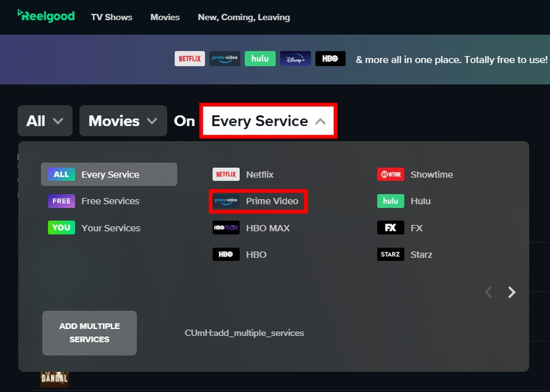Open the Movies dropdown
This screenshot has height=392, width=550.
122,121
